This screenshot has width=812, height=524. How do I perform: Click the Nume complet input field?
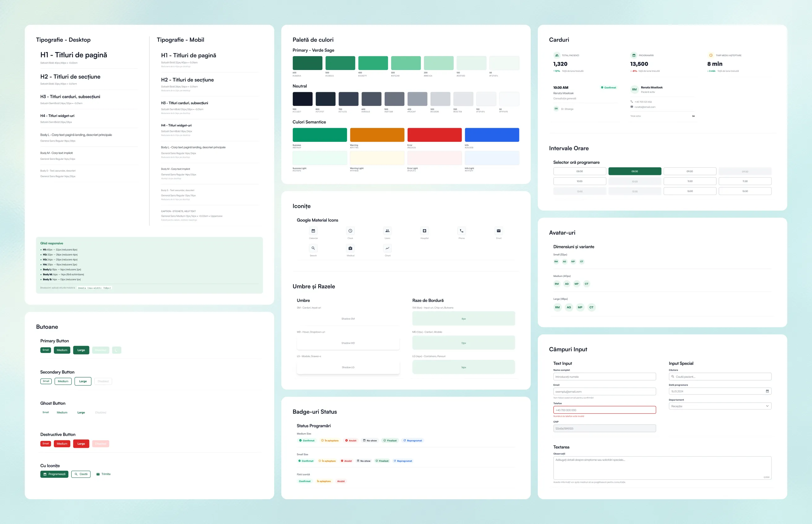pyautogui.click(x=604, y=376)
